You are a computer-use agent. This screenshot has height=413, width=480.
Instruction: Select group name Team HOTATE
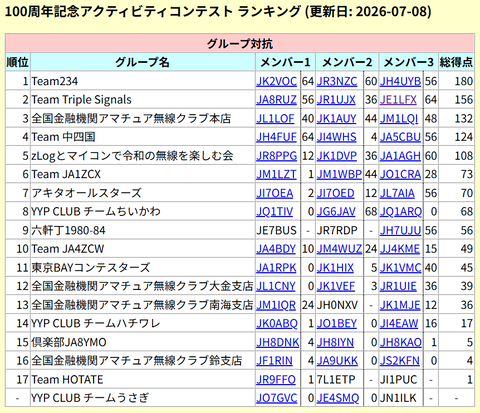click(x=67, y=380)
